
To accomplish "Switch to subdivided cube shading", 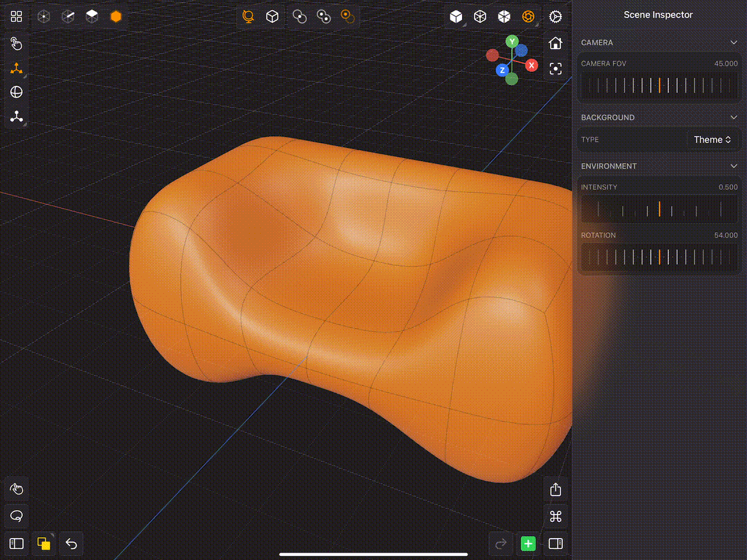I will pyautogui.click(x=504, y=17).
